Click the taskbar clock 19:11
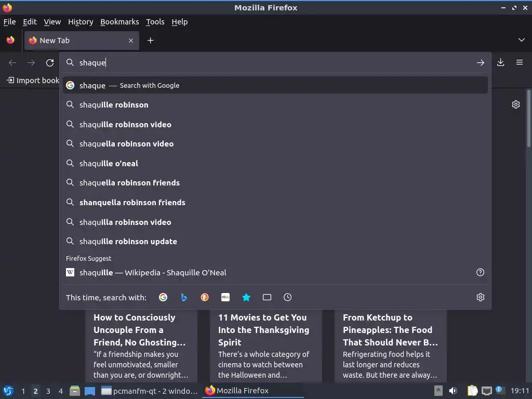The height and width of the screenshot is (399, 532). tap(520, 391)
